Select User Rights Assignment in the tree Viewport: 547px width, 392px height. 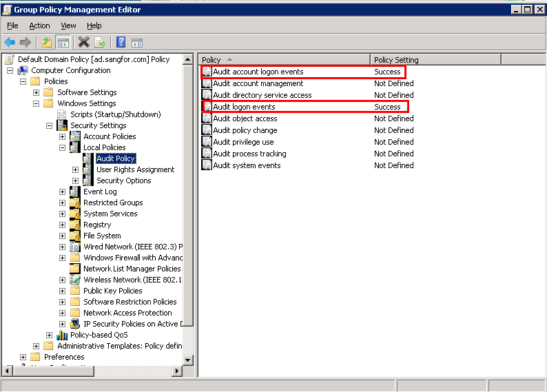[135, 169]
